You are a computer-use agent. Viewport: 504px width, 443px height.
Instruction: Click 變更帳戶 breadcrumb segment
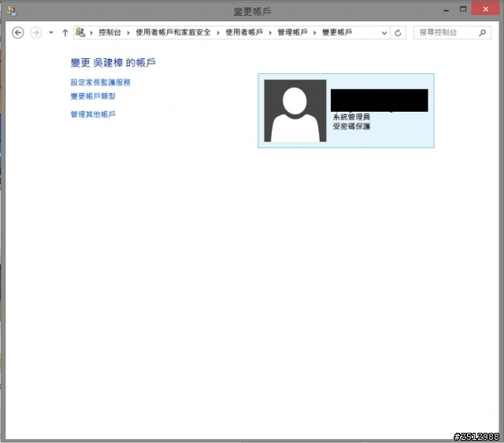(x=337, y=32)
